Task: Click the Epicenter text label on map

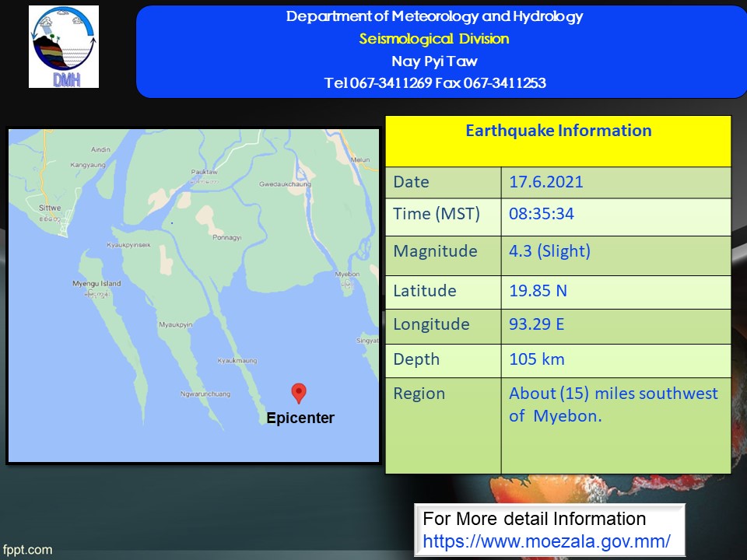Action: [300, 418]
